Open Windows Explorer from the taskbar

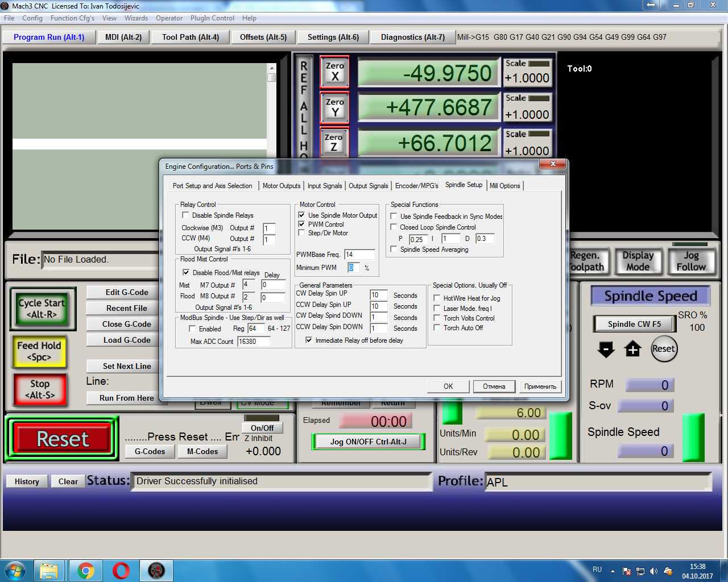[x=49, y=571]
